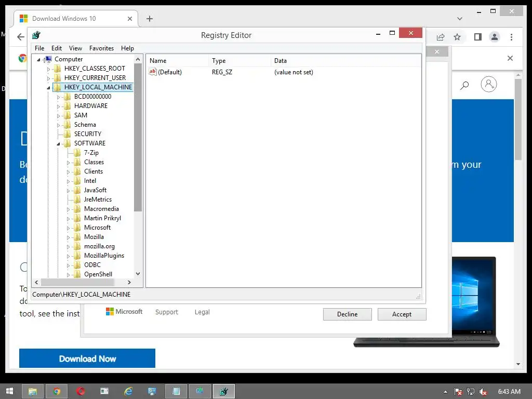This screenshot has height=399, width=532.
Task: Expand the HARDWARE key
Action: pyautogui.click(x=58, y=107)
